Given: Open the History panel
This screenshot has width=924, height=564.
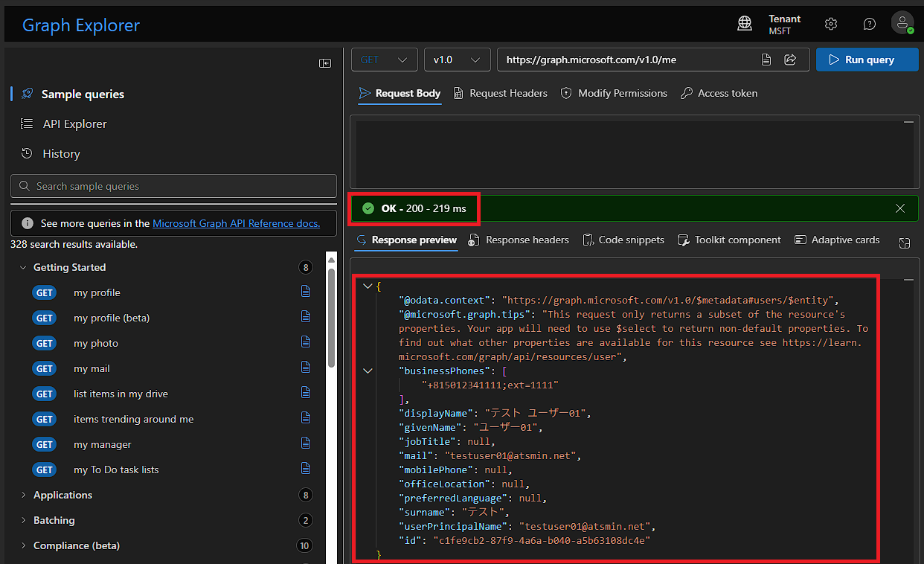Looking at the screenshot, I should (x=59, y=153).
